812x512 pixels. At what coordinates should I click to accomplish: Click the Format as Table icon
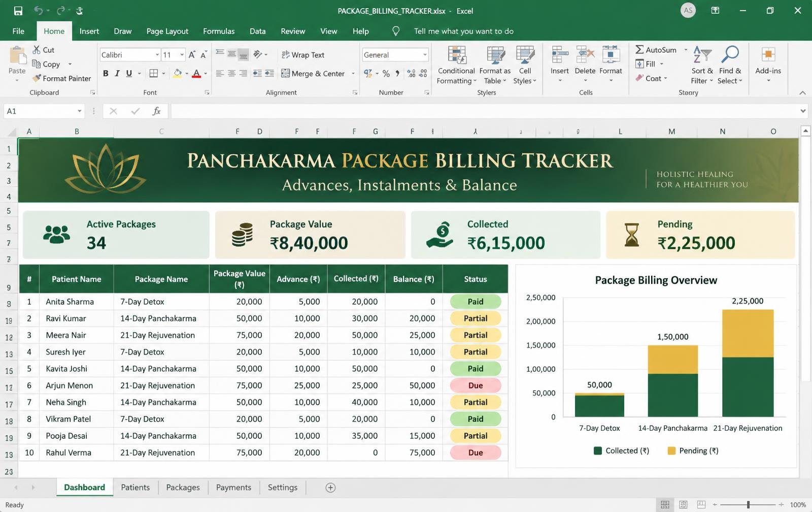point(495,55)
